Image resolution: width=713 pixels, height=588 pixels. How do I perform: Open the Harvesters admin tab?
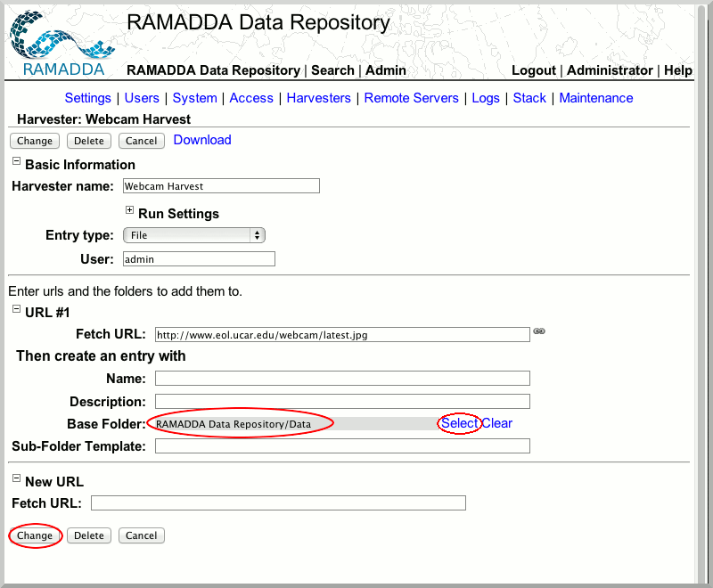pos(319,98)
